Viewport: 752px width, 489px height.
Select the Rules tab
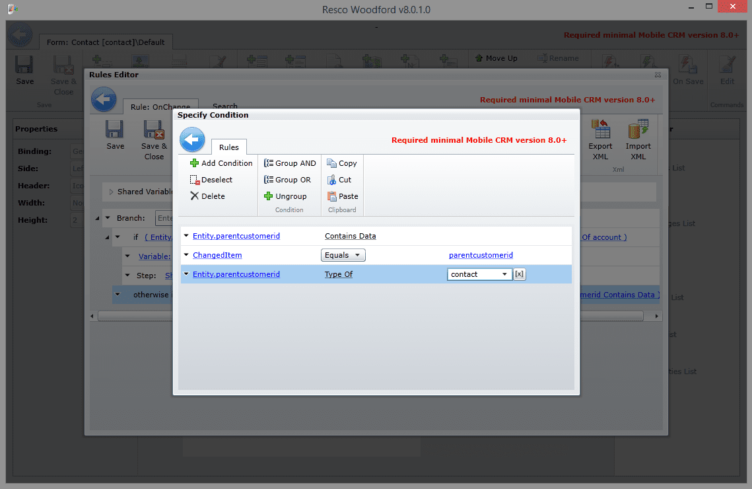pos(228,147)
